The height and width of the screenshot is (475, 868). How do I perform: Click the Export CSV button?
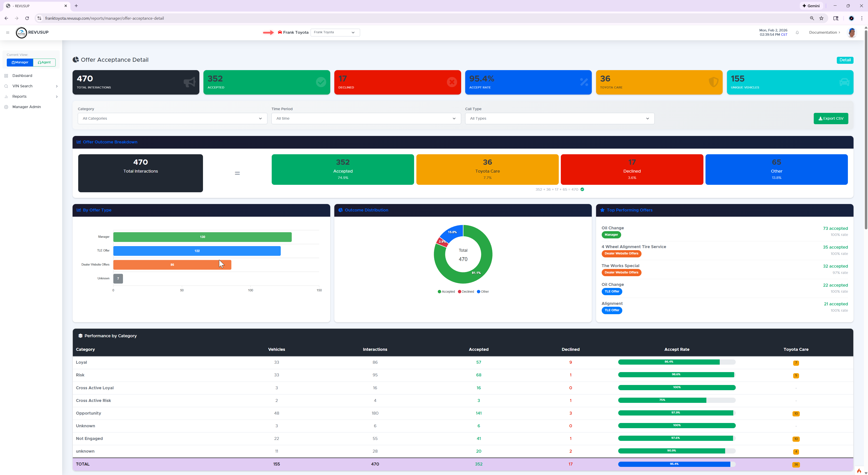click(831, 118)
